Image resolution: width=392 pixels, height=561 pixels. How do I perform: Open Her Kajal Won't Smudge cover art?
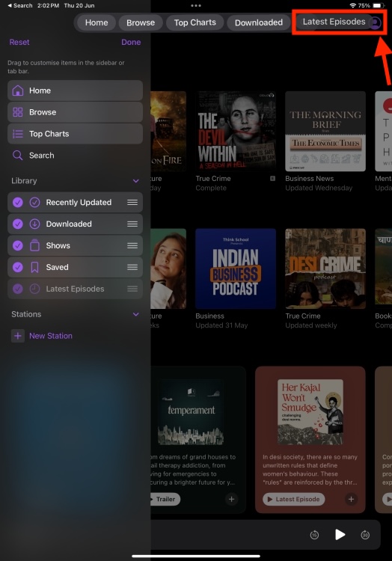(310, 412)
